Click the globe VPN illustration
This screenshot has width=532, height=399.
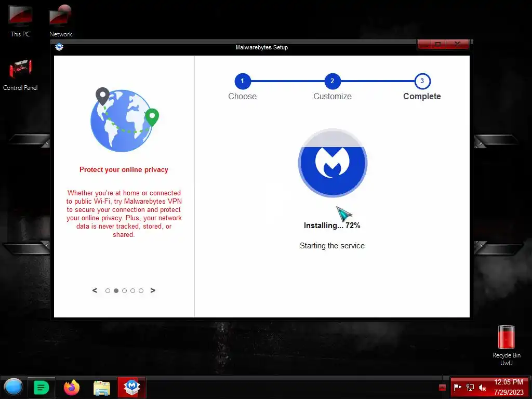[124, 119]
